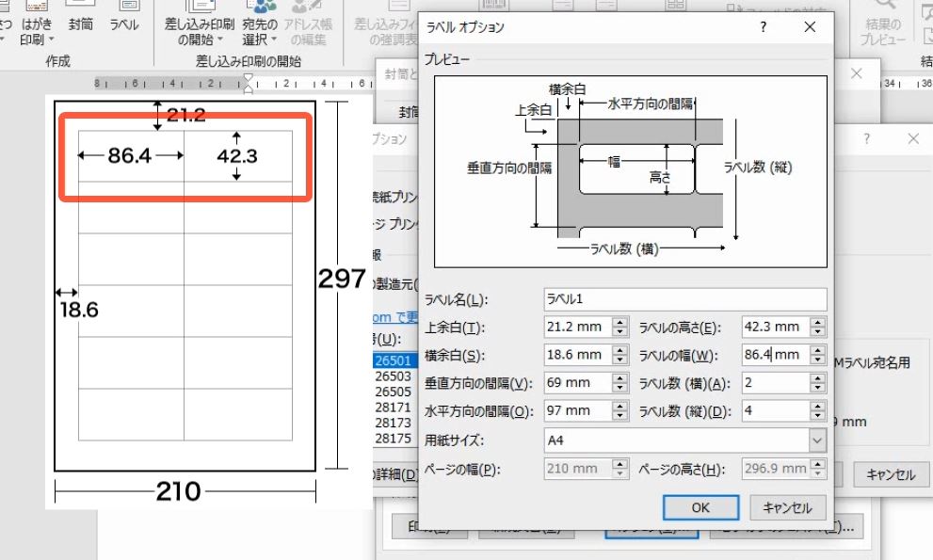
Task: Open the 用紙サイズ dropdown
Action: pos(819,440)
